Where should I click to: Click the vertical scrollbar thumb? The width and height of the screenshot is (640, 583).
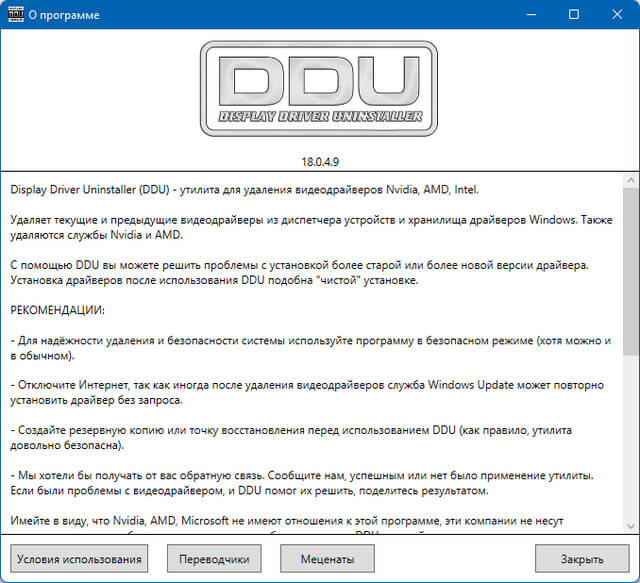click(x=631, y=271)
